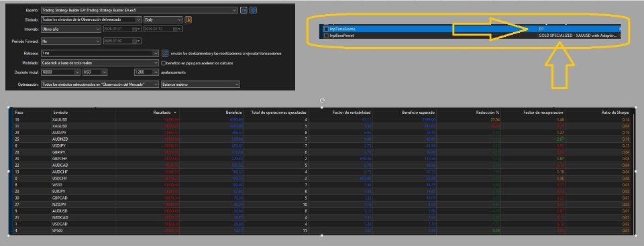
Task: Open the Símbolo dropdown
Action: (x=91, y=19)
